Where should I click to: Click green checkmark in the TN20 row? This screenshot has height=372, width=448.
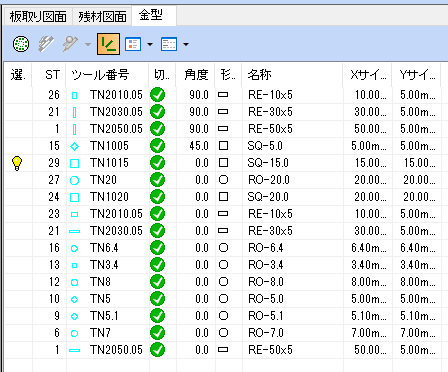click(157, 180)
